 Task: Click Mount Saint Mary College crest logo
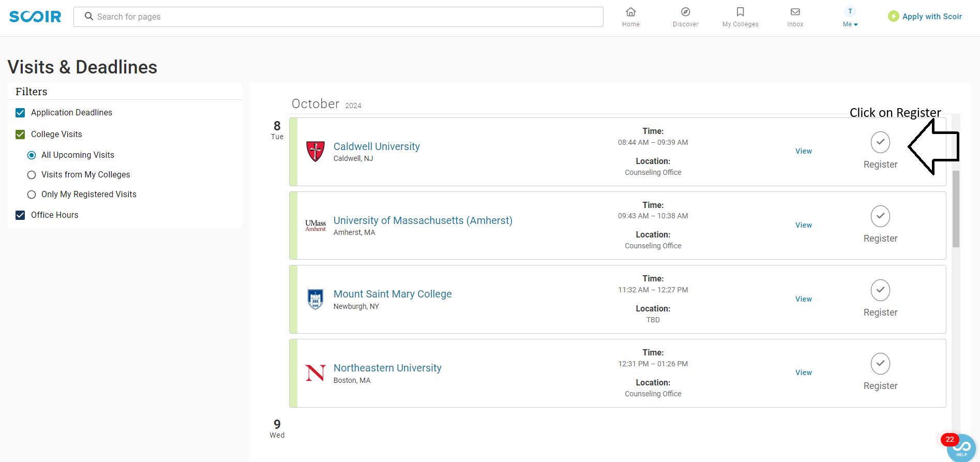[x=315, y=299]
